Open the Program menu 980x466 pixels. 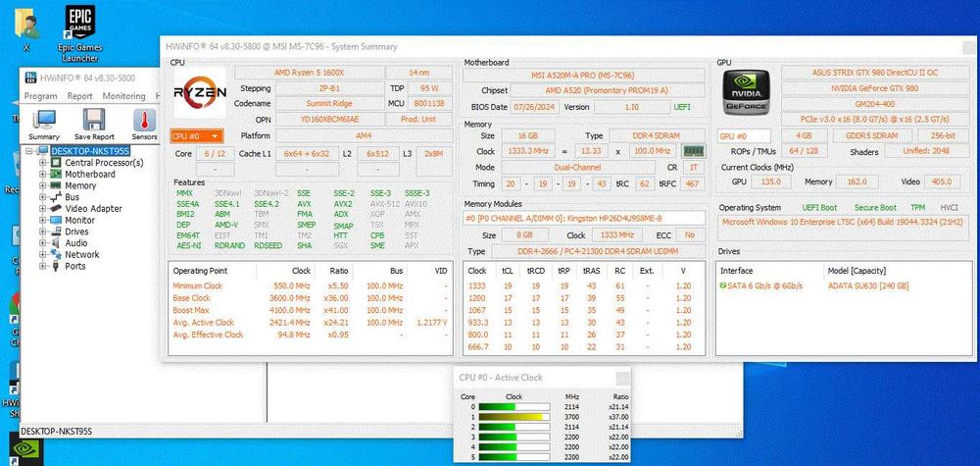pyautogui.click(x=40, y=96)
